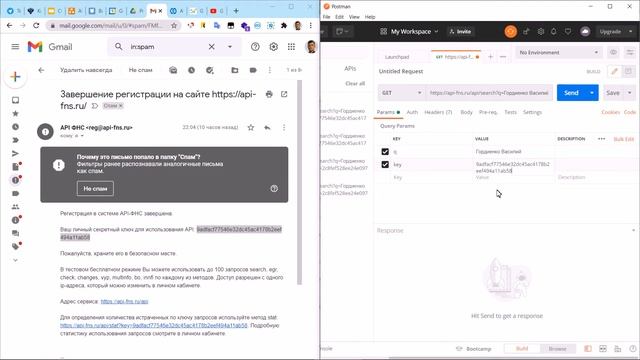This screenshot has height=360, width=640.
Task: Open Chrome extensions puzzle icon
Action: coord(284,26)
